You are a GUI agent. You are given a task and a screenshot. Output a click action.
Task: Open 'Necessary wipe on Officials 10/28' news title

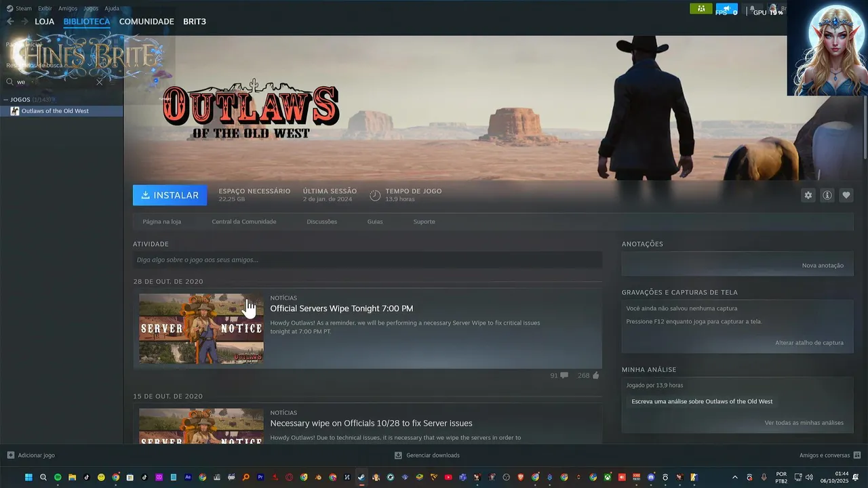(371, 423)
